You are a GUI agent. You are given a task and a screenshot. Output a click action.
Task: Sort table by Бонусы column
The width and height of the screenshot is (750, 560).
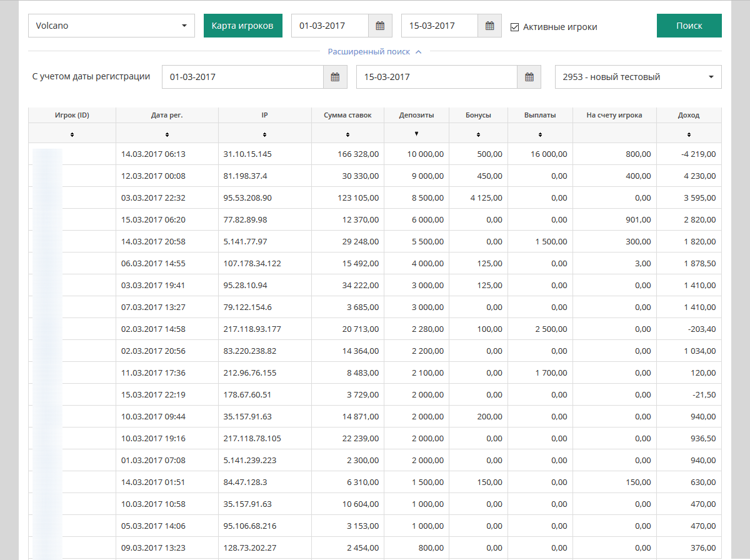(478, 134)
